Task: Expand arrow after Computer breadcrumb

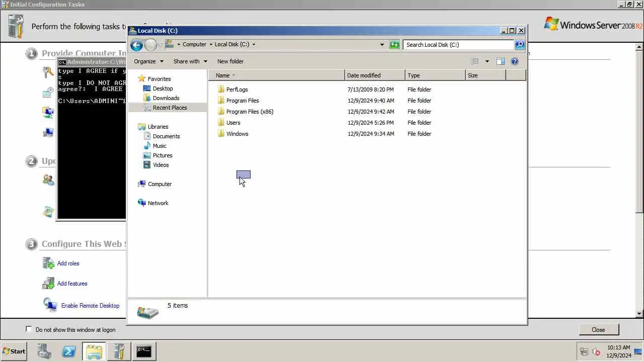Action: 211,44
